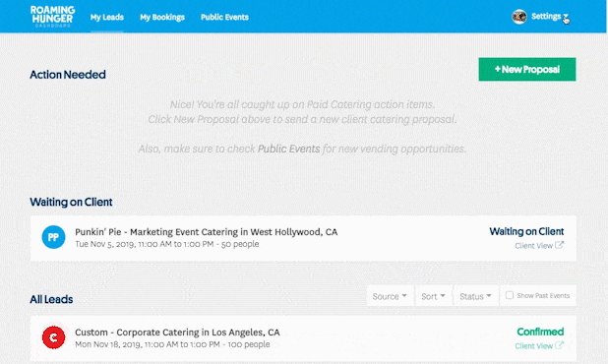Click the Waiting on Client status label

(x=526, y=231)
